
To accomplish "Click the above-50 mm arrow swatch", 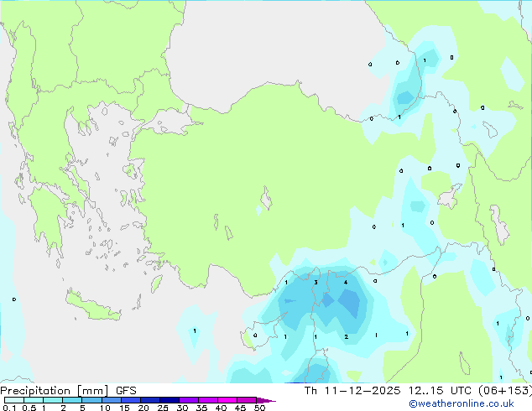I will [266, 400].
